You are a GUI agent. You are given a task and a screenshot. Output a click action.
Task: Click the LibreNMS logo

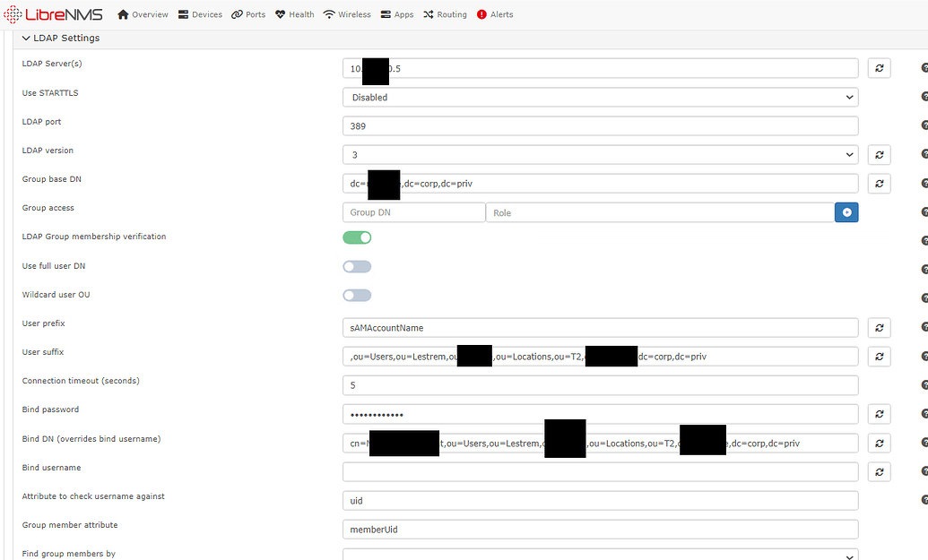(x=53, y=14)
